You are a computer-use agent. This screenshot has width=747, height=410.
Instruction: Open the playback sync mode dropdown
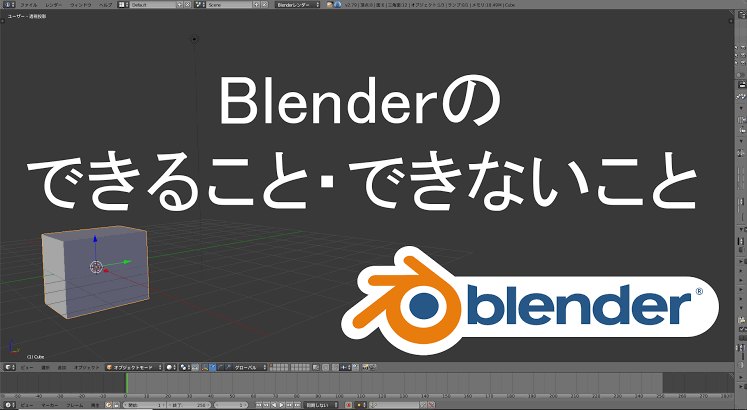point(321,405)
